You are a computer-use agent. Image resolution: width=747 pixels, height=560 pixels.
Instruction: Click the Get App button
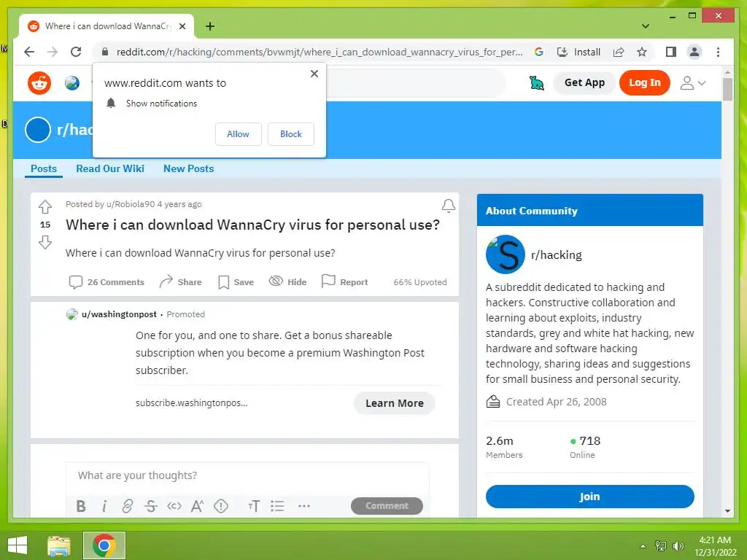pyautogui.click(x=584, y=82)
